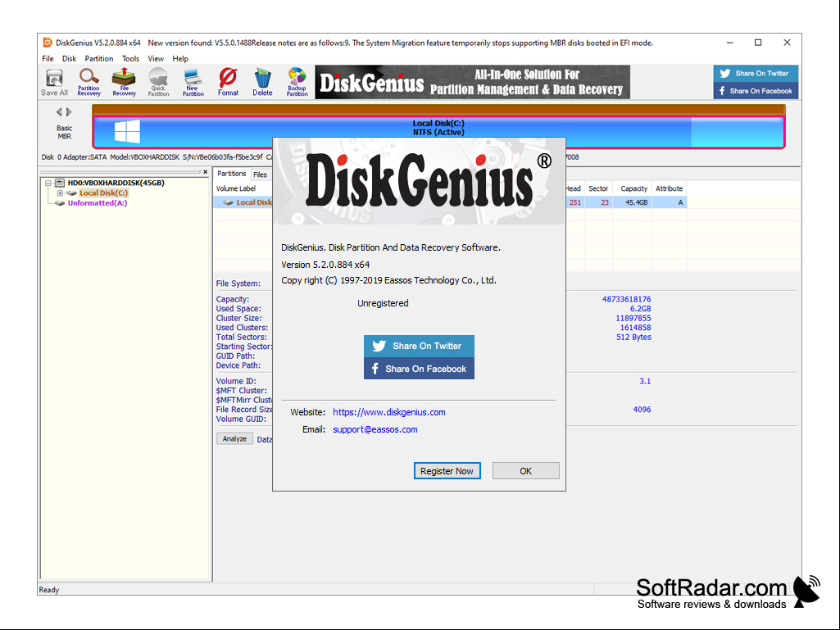
Task: Click the 48733618176 capacity value
Action: [x=626, y=300]
